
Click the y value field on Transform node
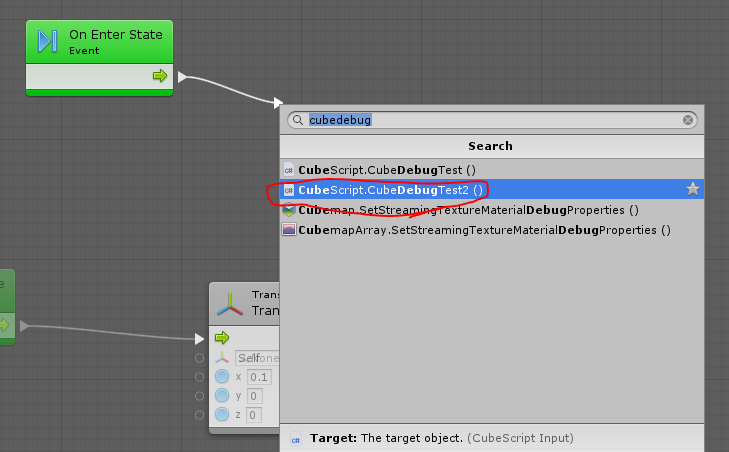click(x=253, y=396)
